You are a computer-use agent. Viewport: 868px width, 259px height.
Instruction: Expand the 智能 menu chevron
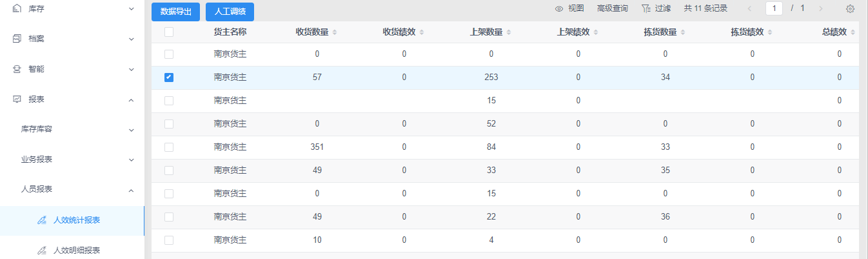pyautogui.click(x=132, y=69)
